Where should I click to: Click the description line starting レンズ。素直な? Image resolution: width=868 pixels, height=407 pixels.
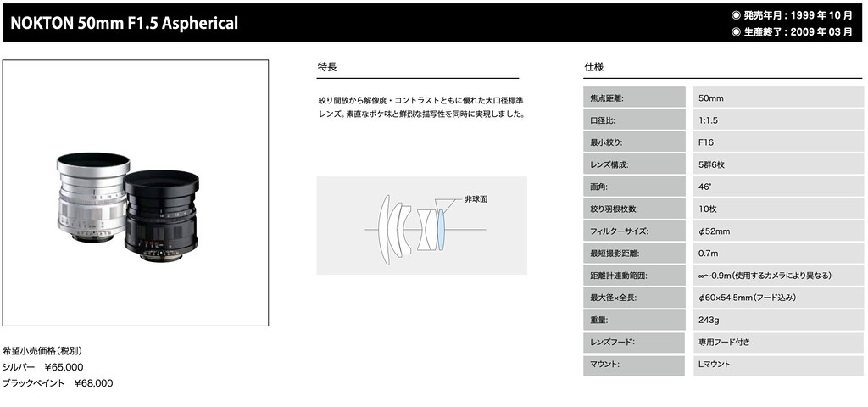point(420,114)
